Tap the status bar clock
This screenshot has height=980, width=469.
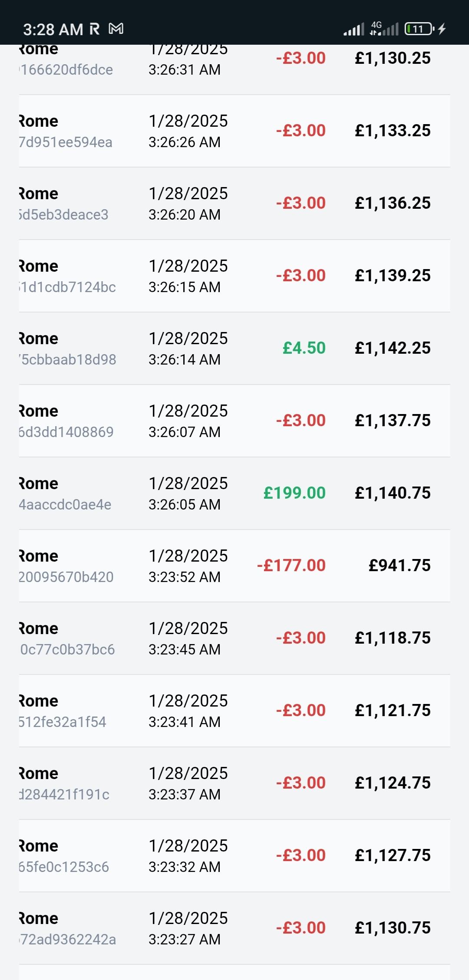(53, 30)
